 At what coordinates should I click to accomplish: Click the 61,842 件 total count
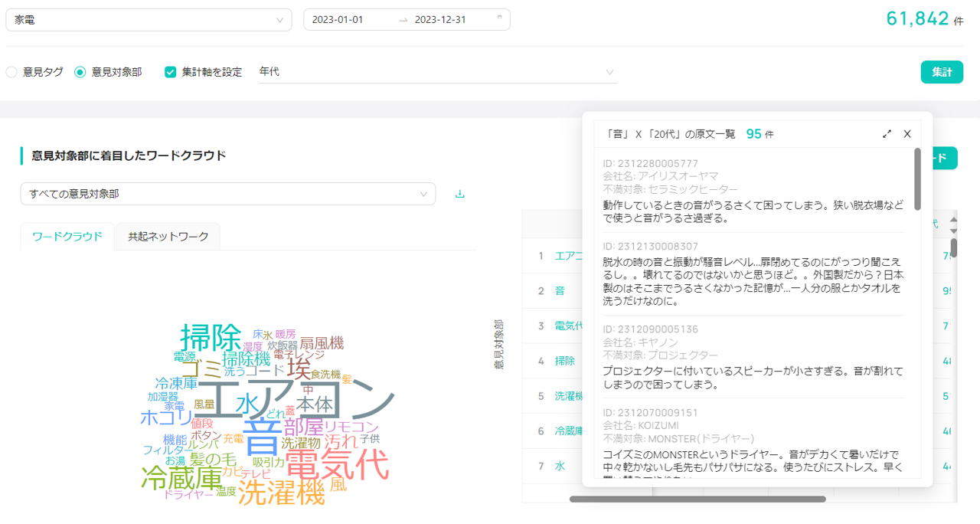tap(925, 19)
